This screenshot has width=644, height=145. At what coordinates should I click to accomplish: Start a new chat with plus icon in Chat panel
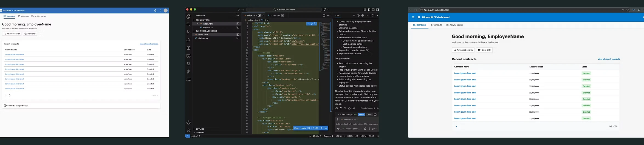(x=354, y=15)
